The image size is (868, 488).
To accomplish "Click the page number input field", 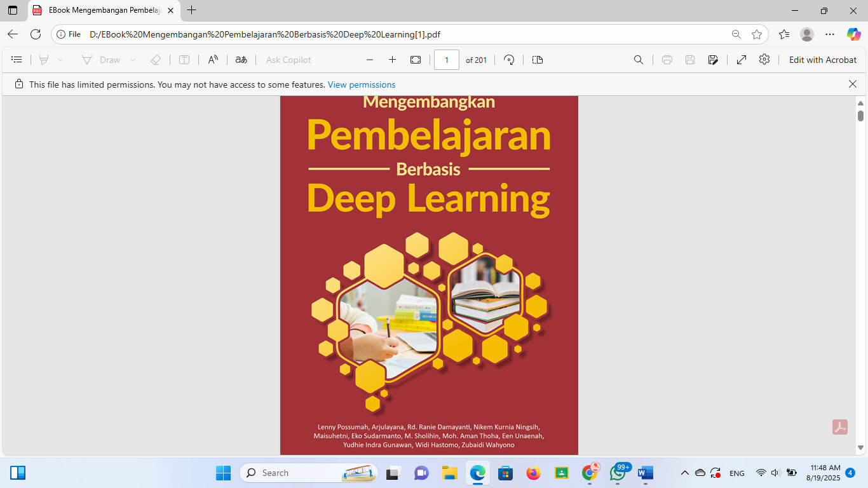I will tap(447, 60).
